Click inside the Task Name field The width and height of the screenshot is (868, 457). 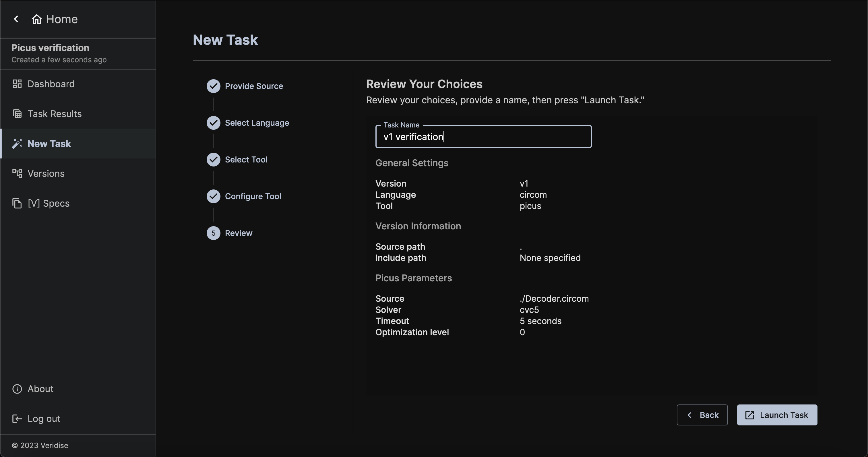click(x=483, y=136)
